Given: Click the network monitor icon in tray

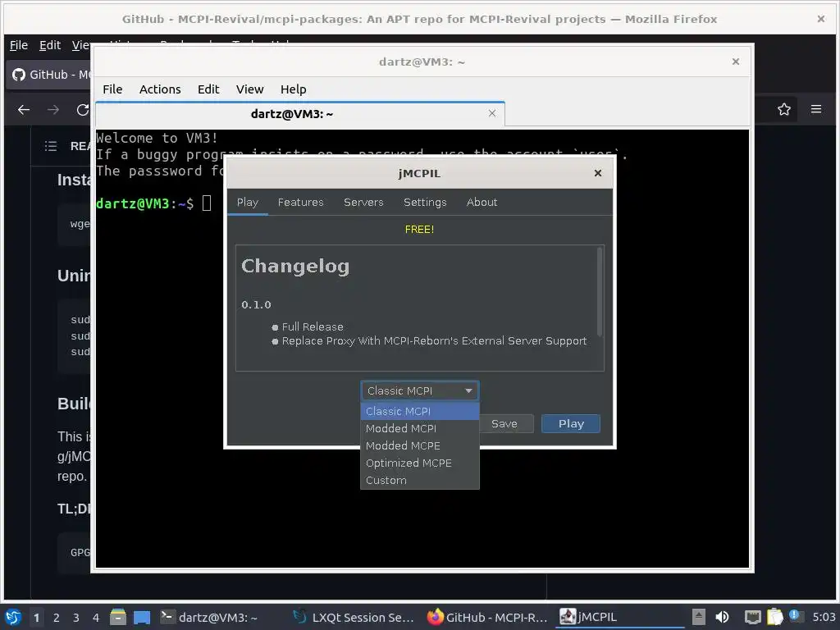Looking at the screenshot, I should click(x=753, y=617).
